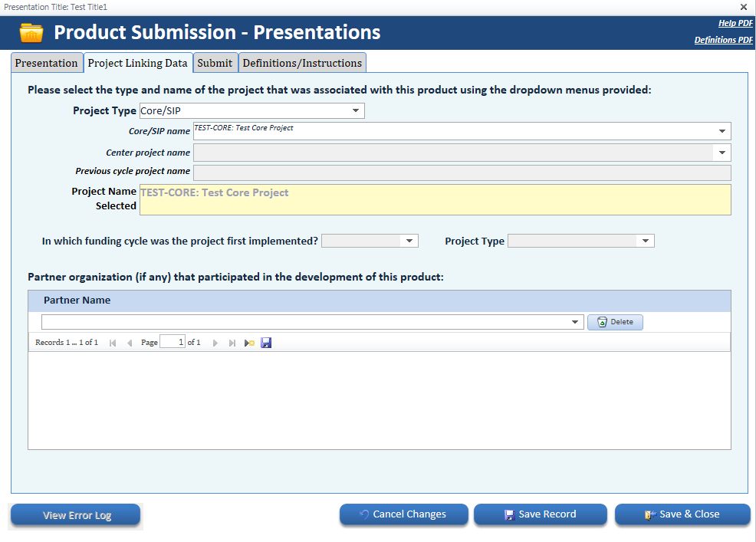Expand the Core/SIP name dropdown
The image size is (756, 542).
click(x=722, y=131)
